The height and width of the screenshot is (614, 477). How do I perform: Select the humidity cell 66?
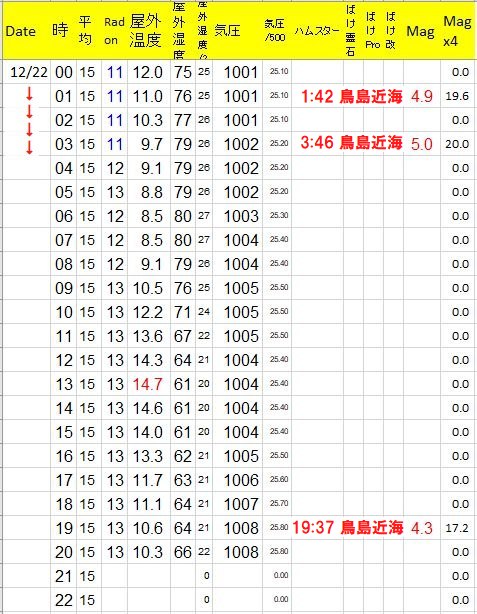point(182,552)
